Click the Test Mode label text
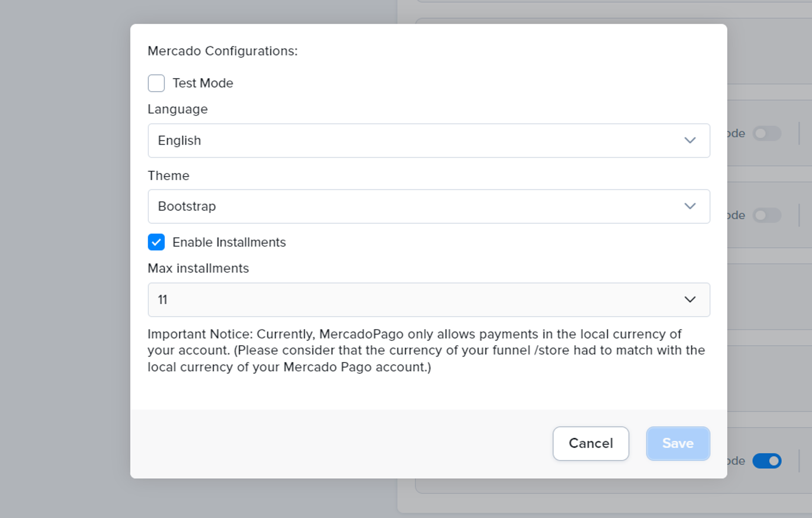The width and height of the screenshot is (812, 518). [x=203, y=83]
